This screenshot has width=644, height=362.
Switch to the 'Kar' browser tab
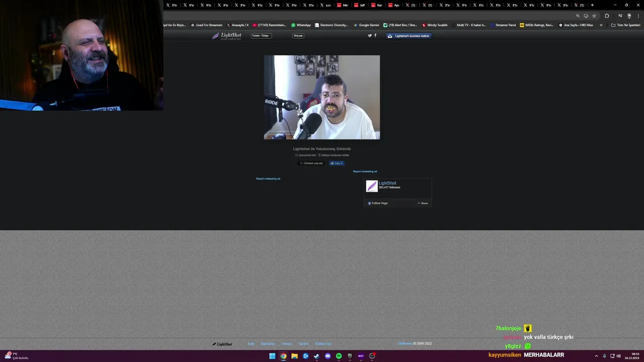tap(376, 5)
